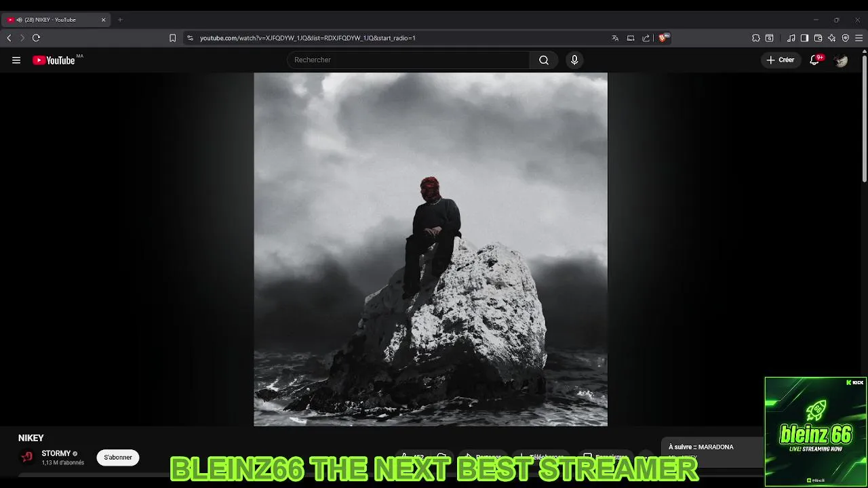
Task: Go to the YouTube home logo
Action: point(54,60)
